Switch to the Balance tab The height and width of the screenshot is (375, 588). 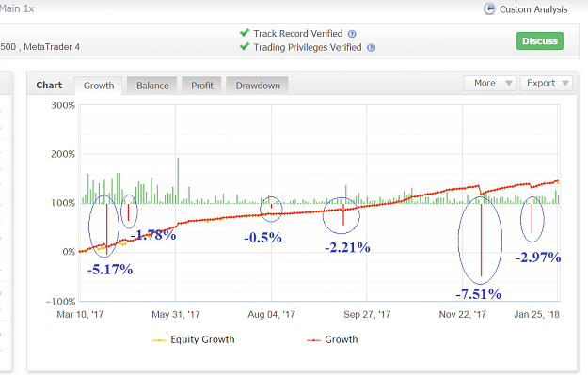152,86
